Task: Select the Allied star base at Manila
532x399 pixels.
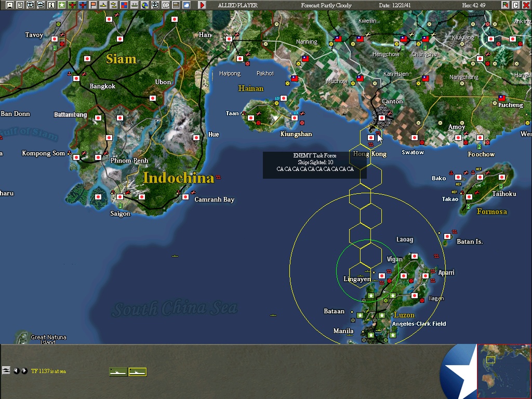Action: 371,335
